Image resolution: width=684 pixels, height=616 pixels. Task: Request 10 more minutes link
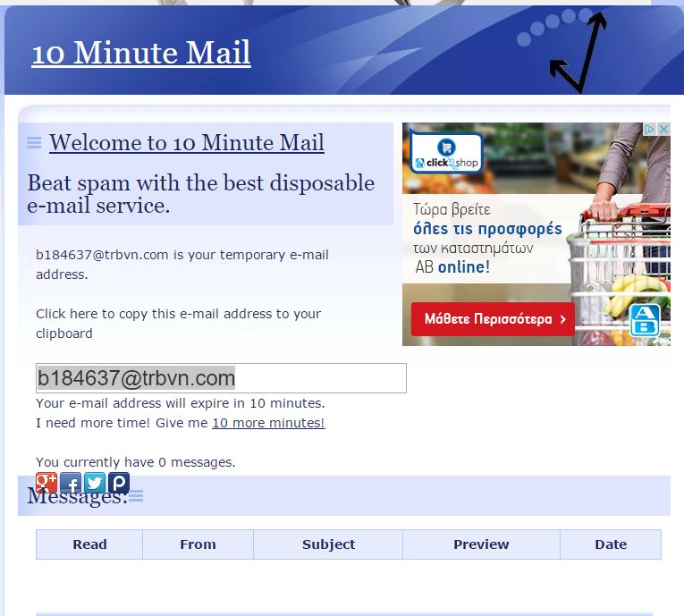tap(268, 423)
